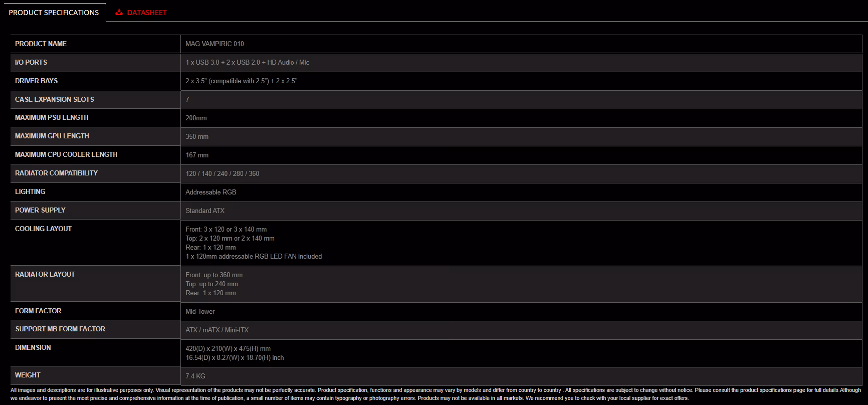The height and width of the screenshot is (405, 868).
Task: Select the 'CASE EXPANSION SLOTS' label
Action: tap(55, 99)
